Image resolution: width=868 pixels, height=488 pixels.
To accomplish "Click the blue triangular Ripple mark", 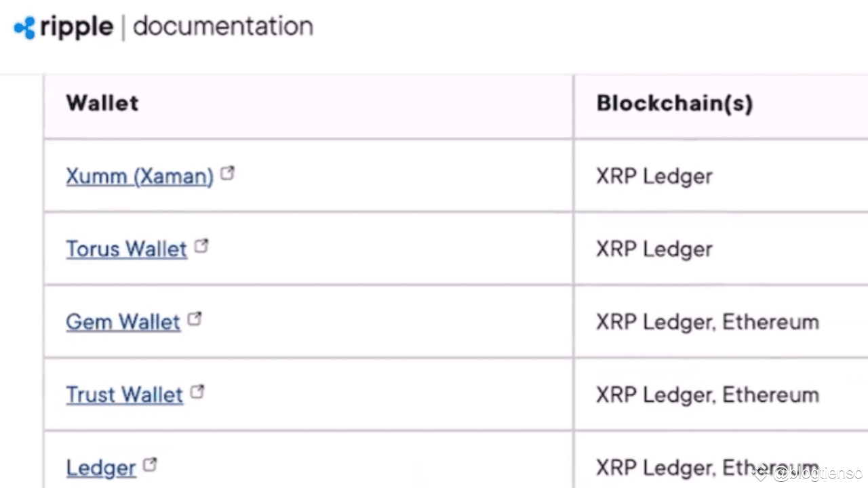I will pyautogui.click(x=24, y=27).
